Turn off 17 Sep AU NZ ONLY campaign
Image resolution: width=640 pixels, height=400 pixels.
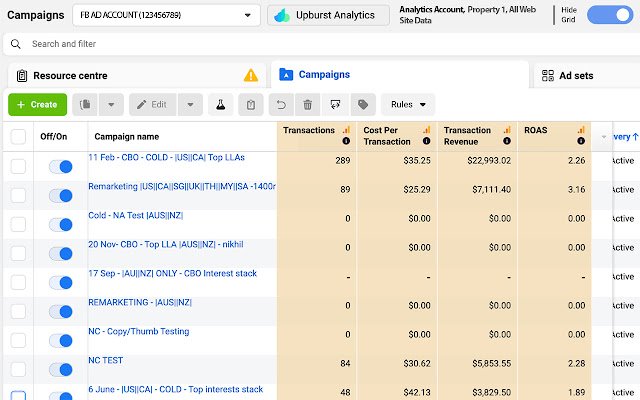pos(60,282)
